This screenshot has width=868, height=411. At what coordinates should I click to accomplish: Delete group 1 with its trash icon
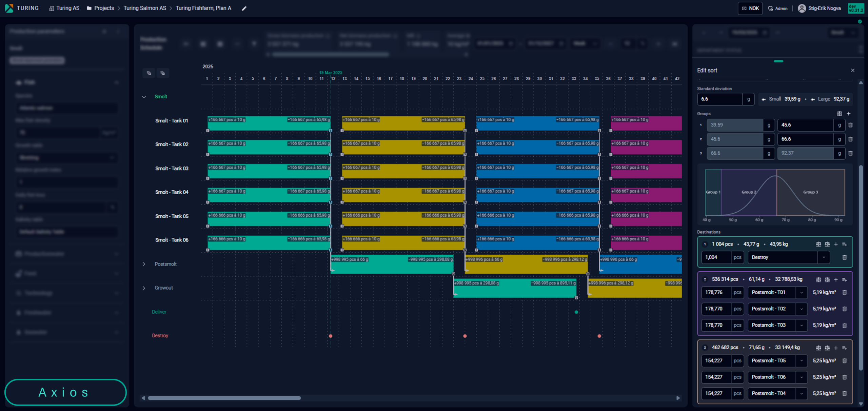click(850, 125)
